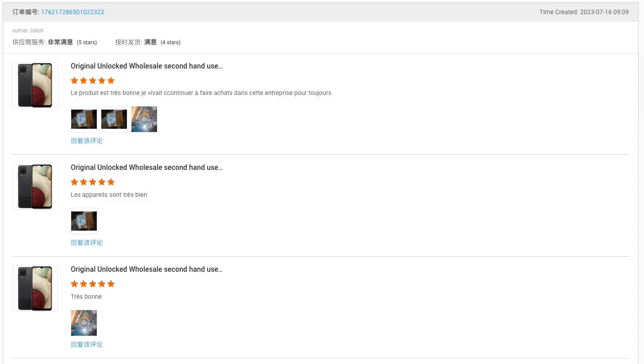Open order number 176217286501022322 link
Viewport: 644px width, 364px height.
point(73,12)
